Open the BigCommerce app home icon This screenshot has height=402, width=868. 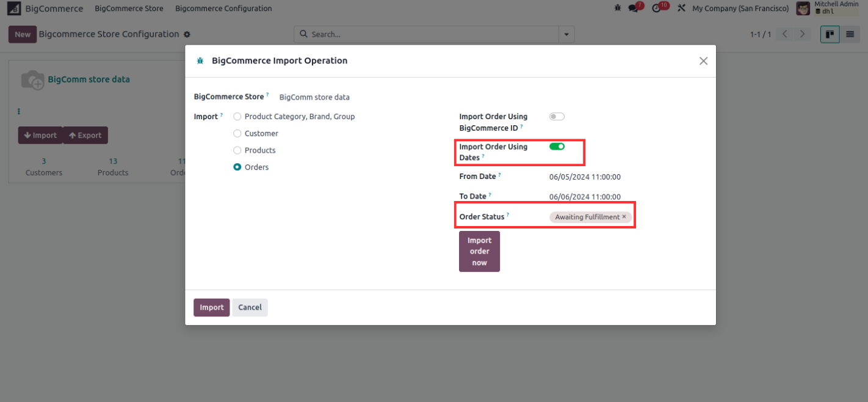(13, 9)
